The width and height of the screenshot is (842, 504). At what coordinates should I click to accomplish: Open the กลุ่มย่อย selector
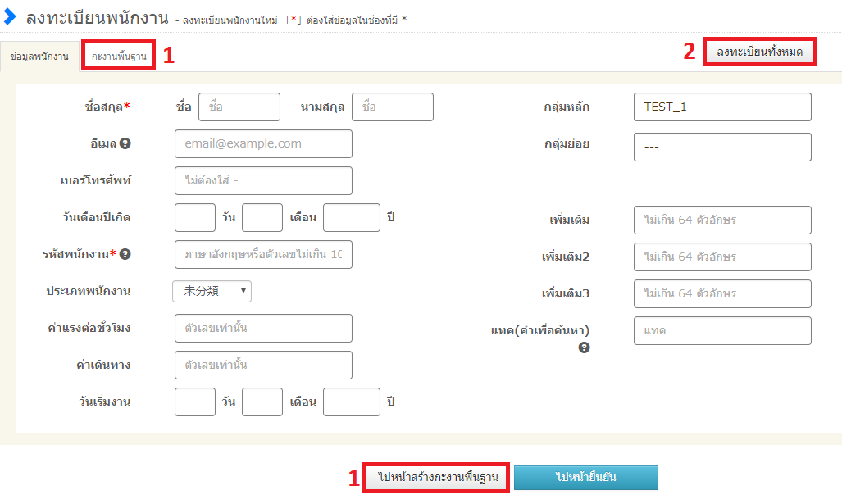[721, 148]
